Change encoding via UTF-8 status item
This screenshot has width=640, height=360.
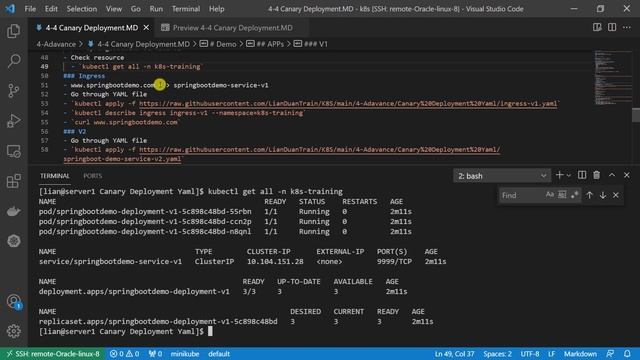point(530,353)
